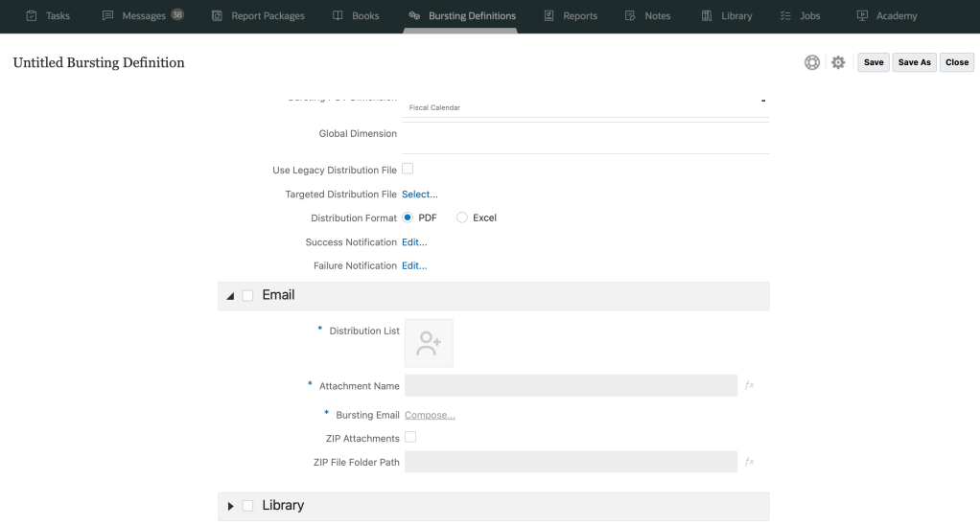Enable Use Legacy Distribution File checkbox
980x526 pixels.
pyautogui.click(x=408, y=170)
